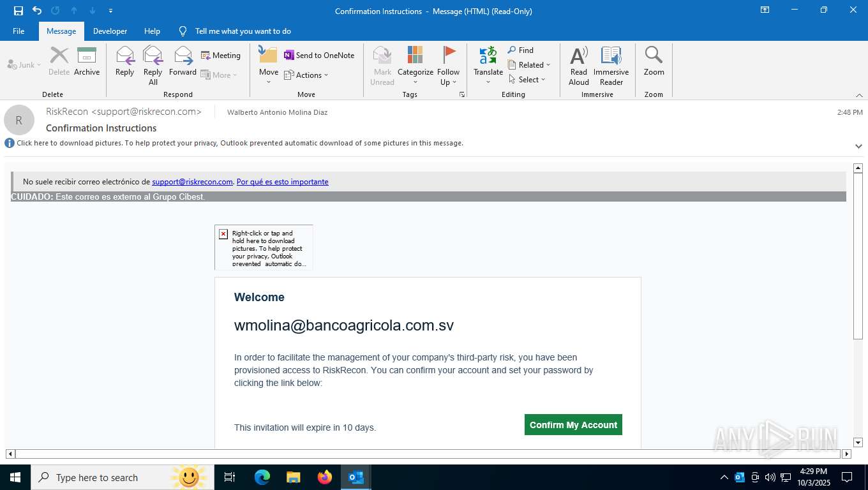Find text in the message
868x490 pixels.
tap(521, 50)
